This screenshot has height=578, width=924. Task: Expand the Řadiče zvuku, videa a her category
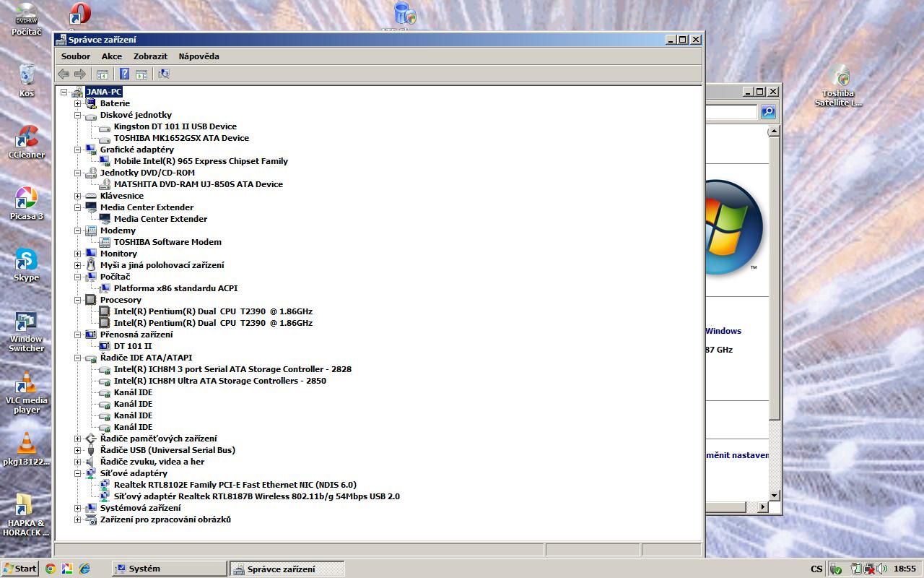pyautogui.click(x=77, y=462)
